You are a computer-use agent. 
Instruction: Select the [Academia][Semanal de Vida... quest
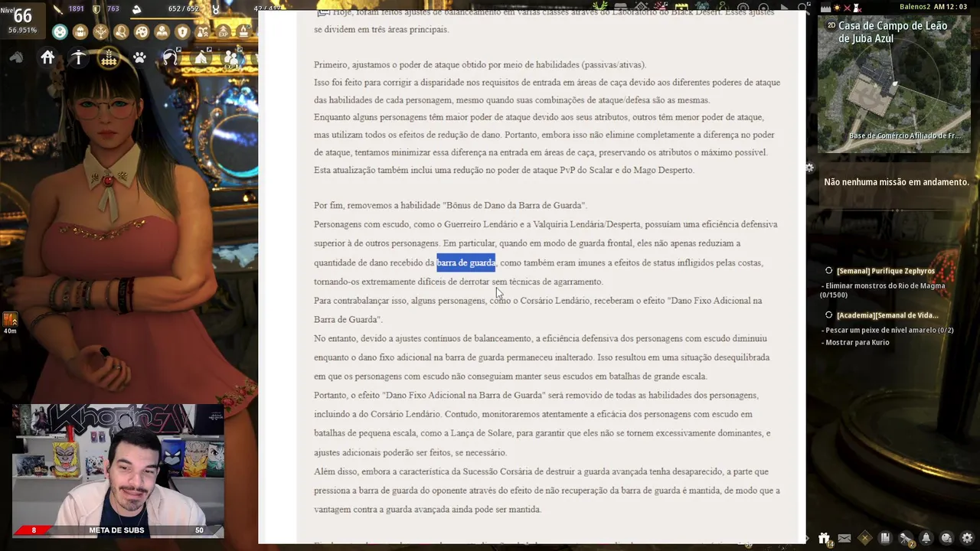click(887, 315)
